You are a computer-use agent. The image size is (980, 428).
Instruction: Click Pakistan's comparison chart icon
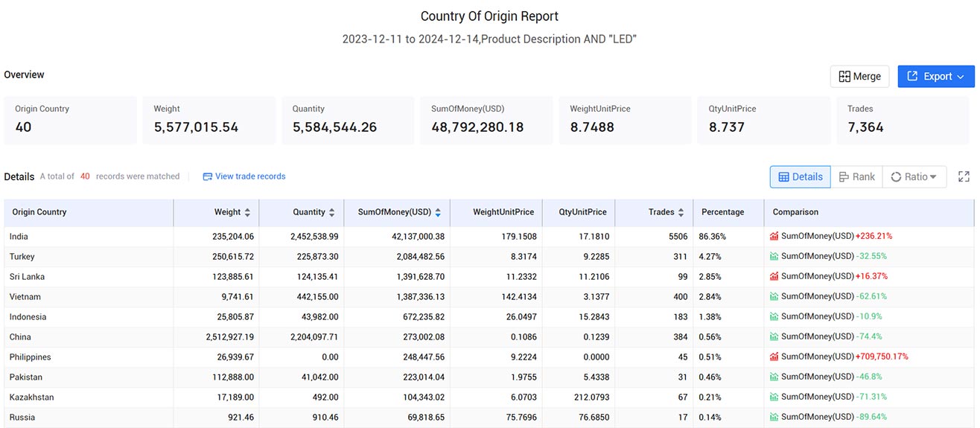tap(774, 377)
